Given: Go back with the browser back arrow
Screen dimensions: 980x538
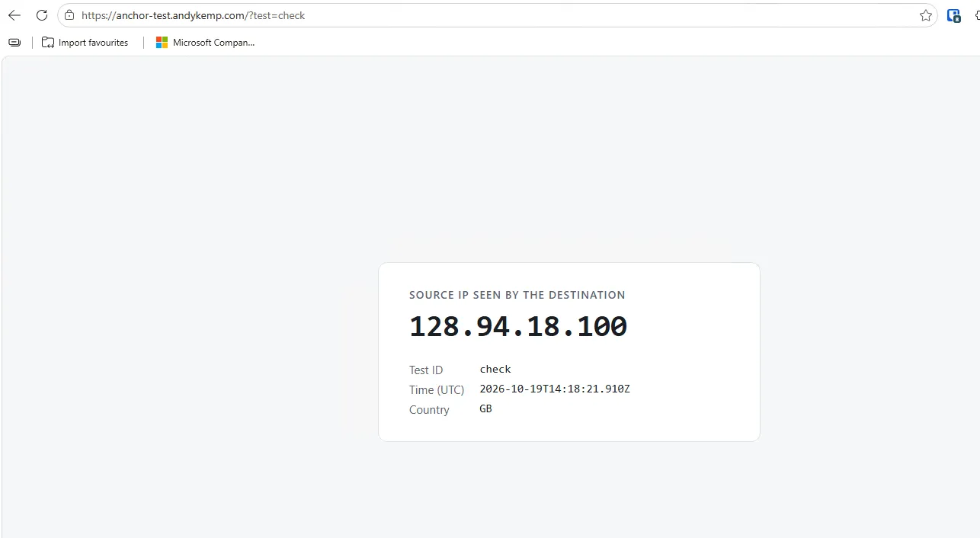Looking at the screenshot, I should pos(14,15).
